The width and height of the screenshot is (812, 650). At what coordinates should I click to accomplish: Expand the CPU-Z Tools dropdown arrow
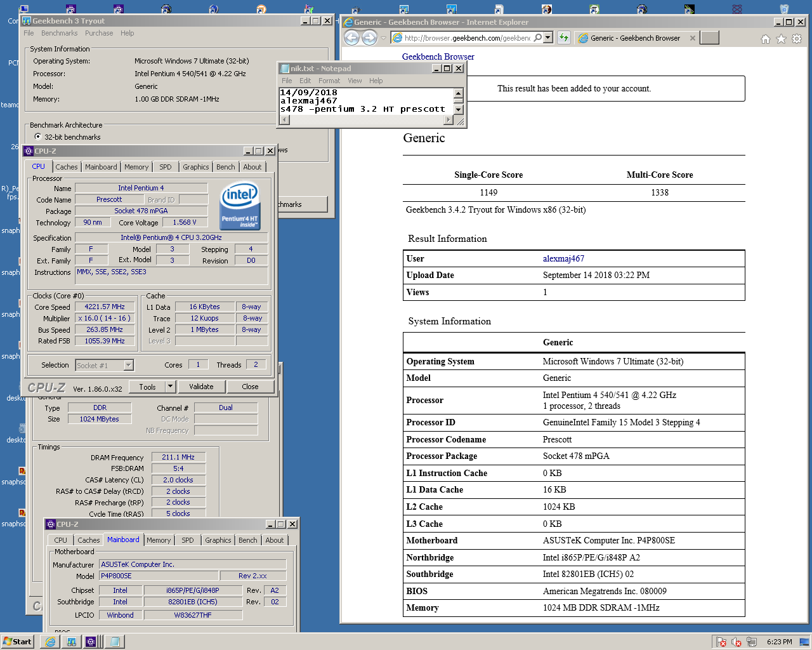[x=170, y=387]
